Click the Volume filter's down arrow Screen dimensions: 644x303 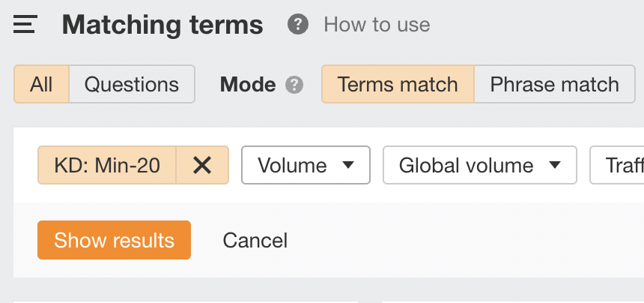coord(347,165)
